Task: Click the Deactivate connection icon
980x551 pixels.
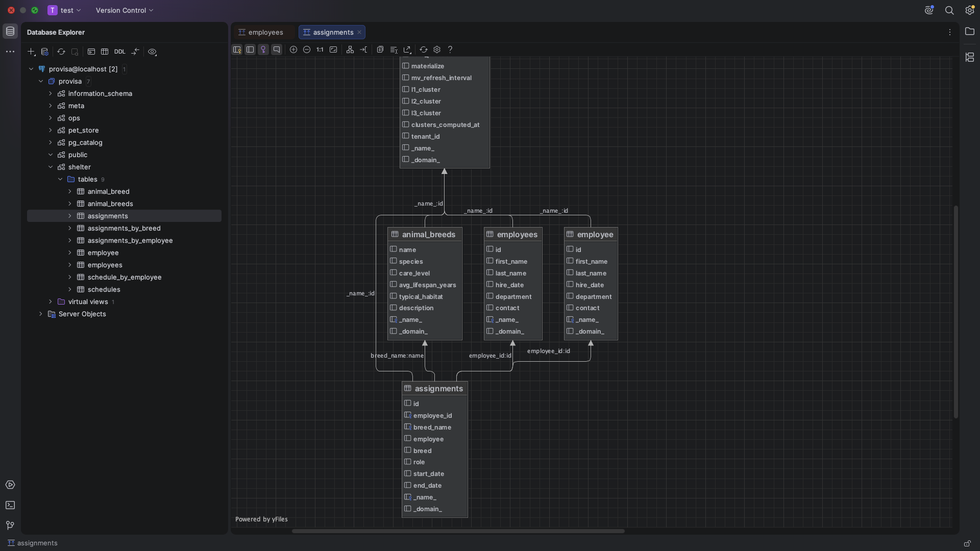Action: (x=75, y=52)
